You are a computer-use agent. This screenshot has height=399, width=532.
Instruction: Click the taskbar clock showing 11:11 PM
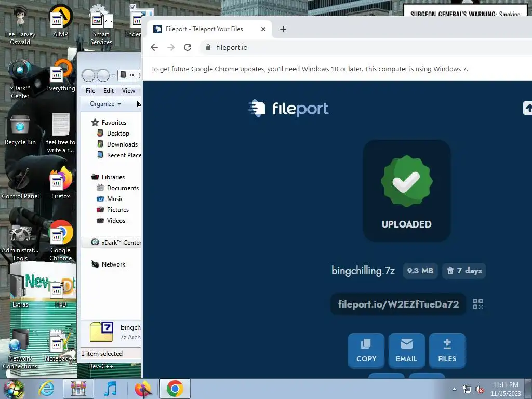click(x=506, y=389)
